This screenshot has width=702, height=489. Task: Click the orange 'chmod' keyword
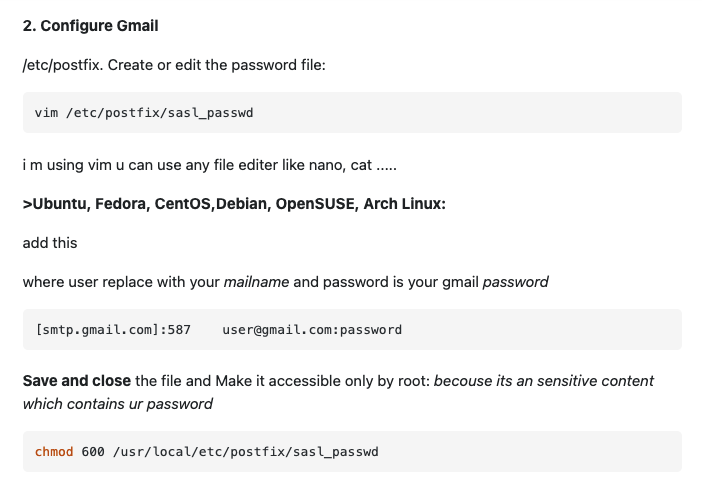pos(54,451)
